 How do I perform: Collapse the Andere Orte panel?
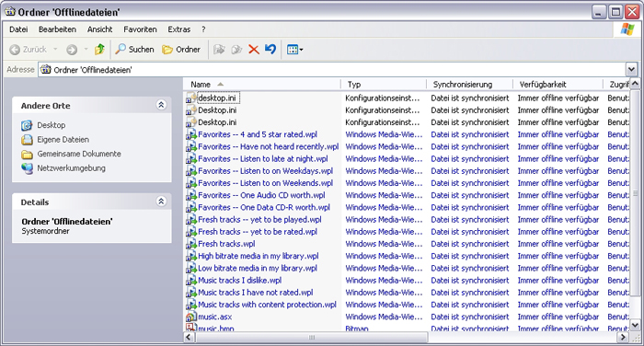[161, 105]
